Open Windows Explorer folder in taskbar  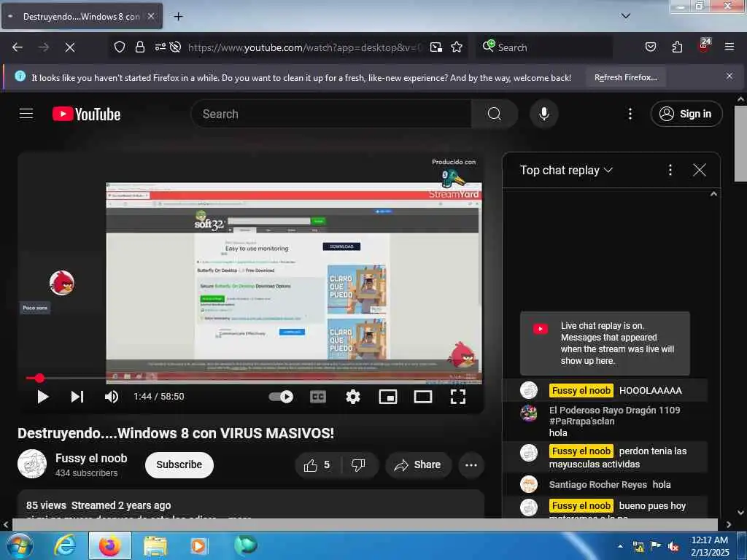pyautogui.click(x=155, y=545)
